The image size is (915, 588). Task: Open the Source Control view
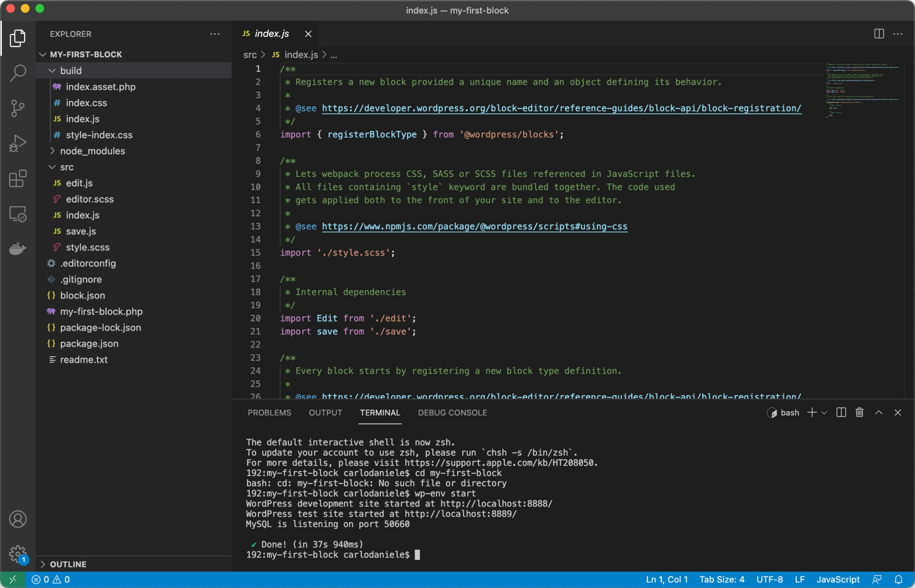17,108
